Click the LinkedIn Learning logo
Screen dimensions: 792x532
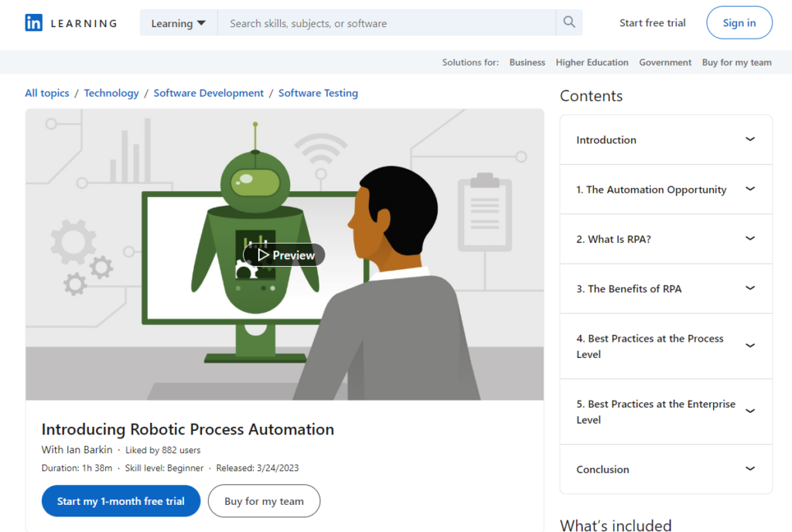tap(71, 22)
